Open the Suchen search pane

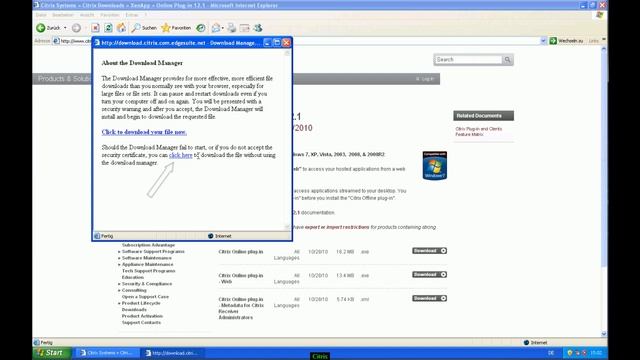coord(144,28)
